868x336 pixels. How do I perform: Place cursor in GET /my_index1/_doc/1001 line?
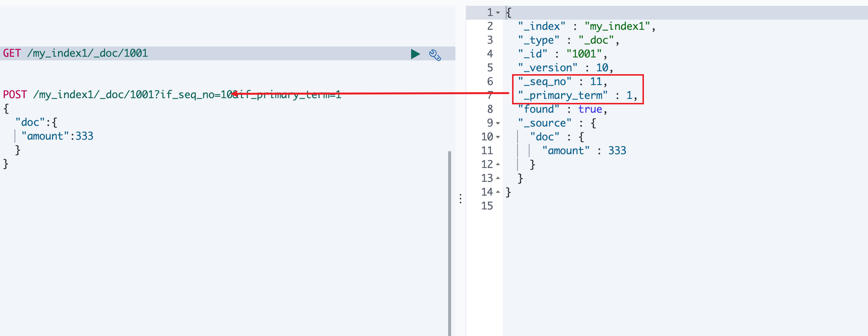pyautogui.click(x=76, y=53)
